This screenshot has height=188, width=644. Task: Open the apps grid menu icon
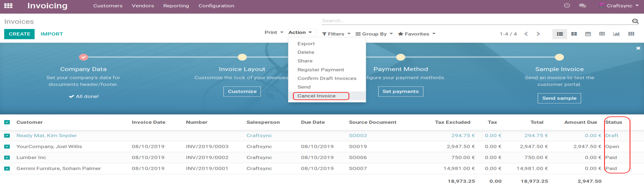tap(8, 6)
